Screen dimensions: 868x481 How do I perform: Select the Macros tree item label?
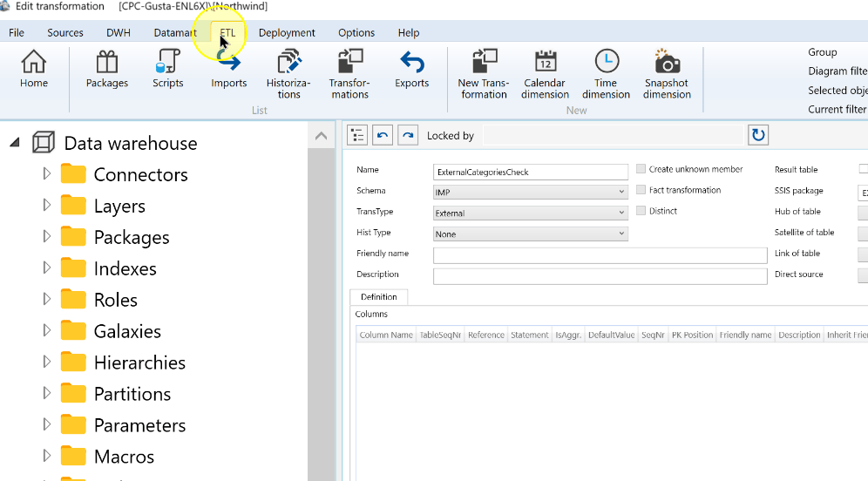[x=124, y=457]
